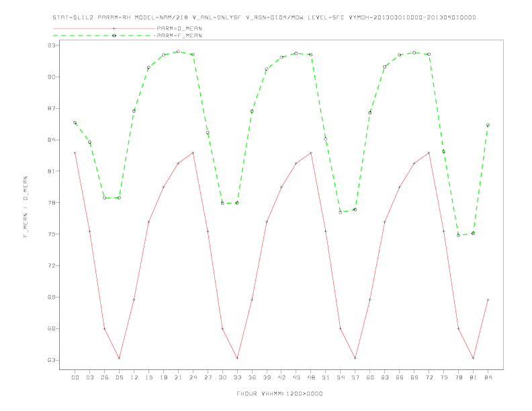Click the x-axis tick label 15
This screenshot has width=532, height=411.
(x=148, y=377)
